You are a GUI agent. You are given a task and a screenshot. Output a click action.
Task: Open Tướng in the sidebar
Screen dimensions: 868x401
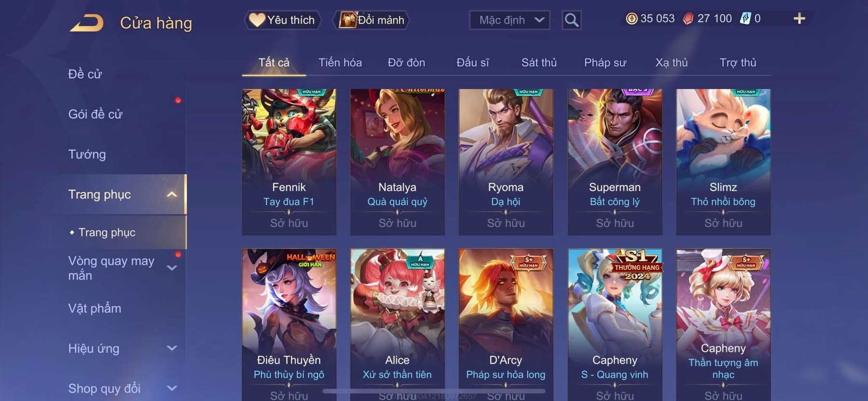(x=87, y=154)
